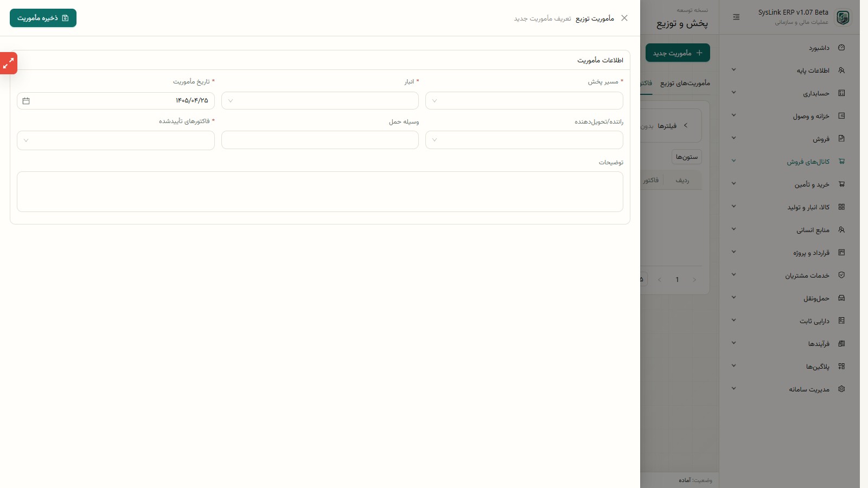
Task: Click the SysLink ERP logo
Action: pyautogui.click(x=843, y=17)
